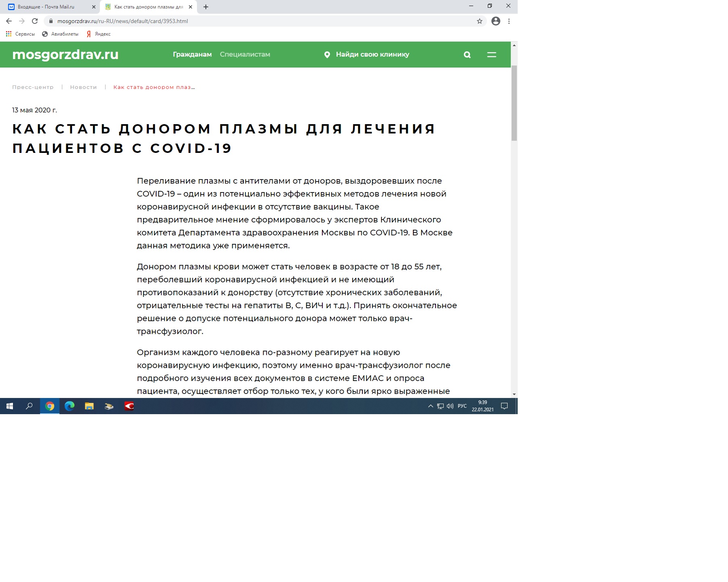
Task: Switch input language from РУС
Action: click(x=462, y=406)
